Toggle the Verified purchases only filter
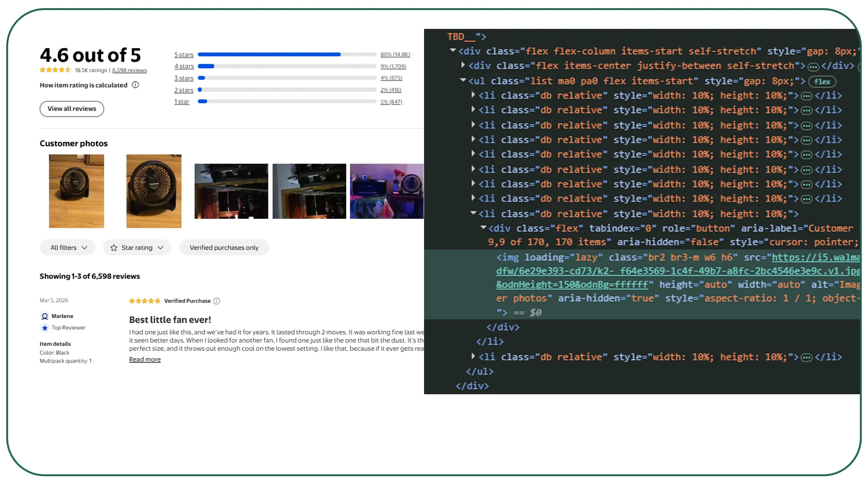The height and width of the screenshot is (484, 868). (224, 247)
